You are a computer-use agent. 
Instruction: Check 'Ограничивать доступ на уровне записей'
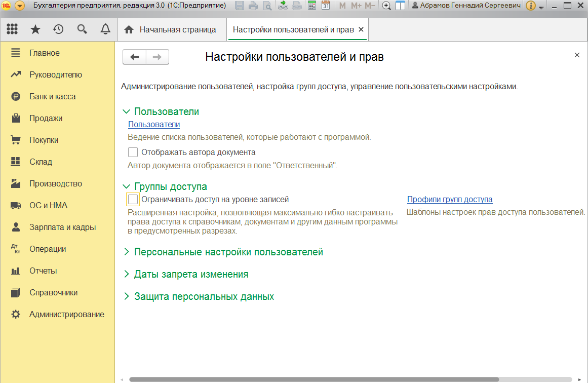[133, 200]
